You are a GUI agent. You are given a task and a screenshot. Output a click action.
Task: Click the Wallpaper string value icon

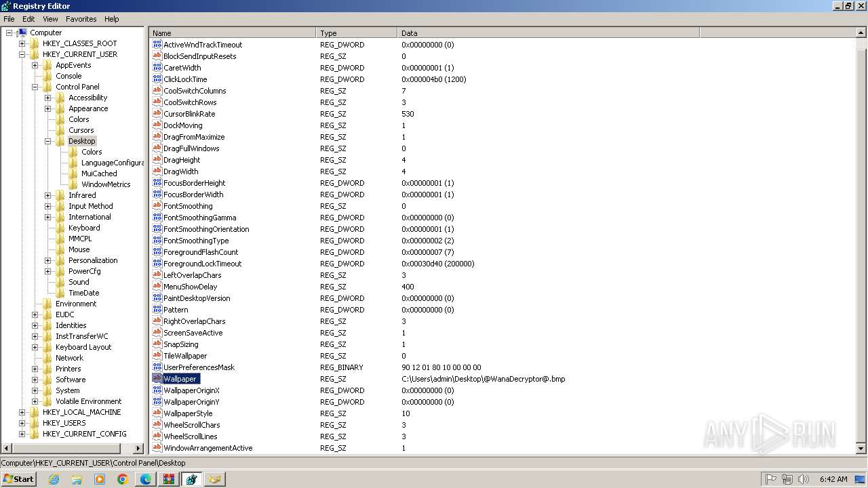(x=157, y=379)
